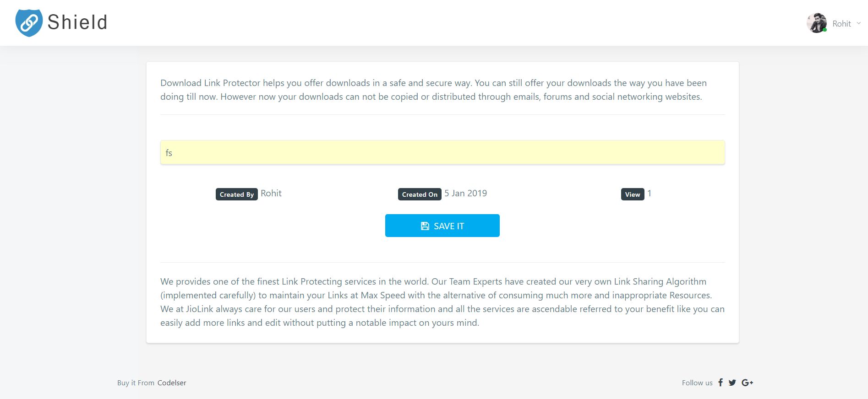
Task: Click the "Follow us" footer text
Action: 697,383
